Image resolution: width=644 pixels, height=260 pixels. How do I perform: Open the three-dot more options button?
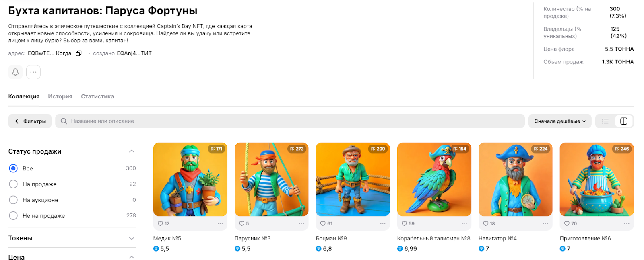[33, 72]
